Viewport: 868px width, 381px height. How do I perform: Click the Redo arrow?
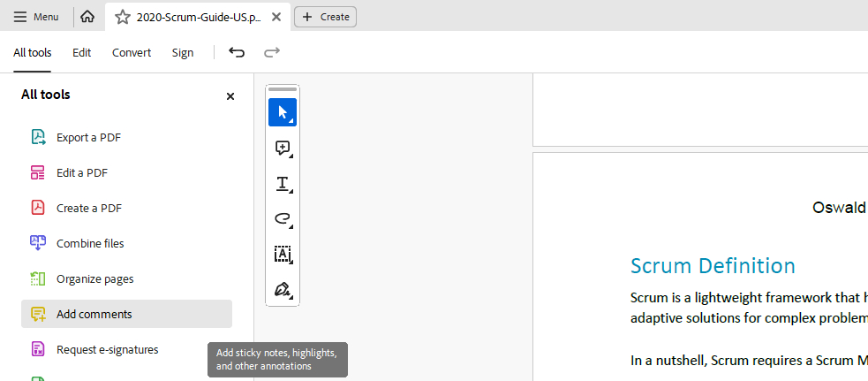[272, 52]
